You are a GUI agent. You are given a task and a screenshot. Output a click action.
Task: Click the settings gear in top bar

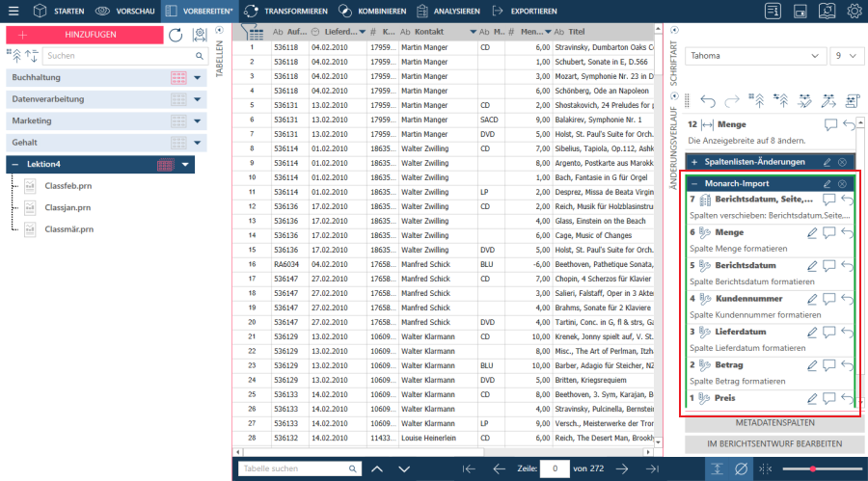click(854, 11)
